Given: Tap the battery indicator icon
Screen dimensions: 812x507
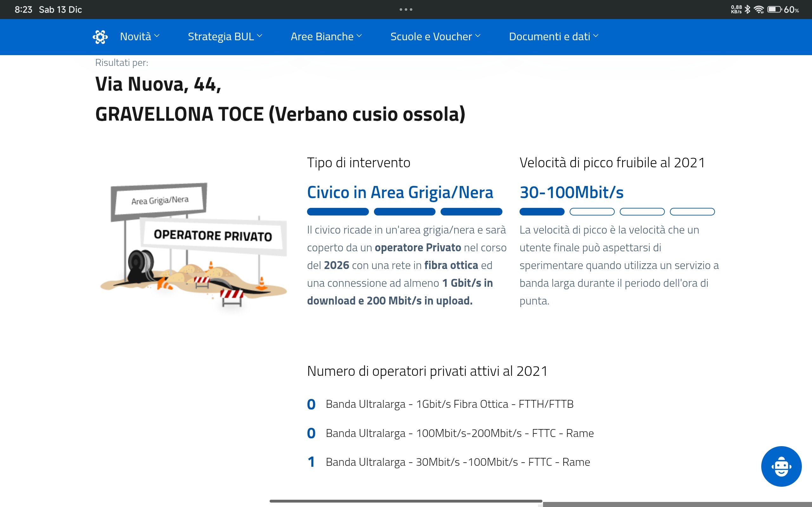Looking at the screenshot, I should tap(775, 10).
